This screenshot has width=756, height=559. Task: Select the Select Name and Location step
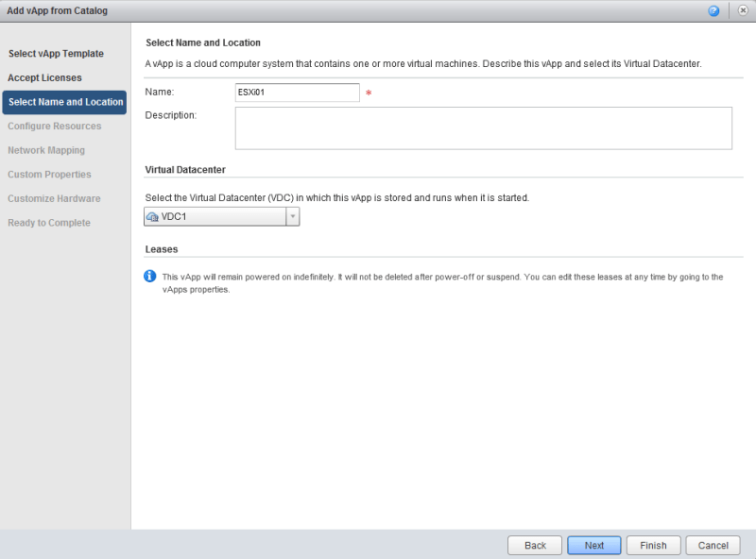tap(65, 102)
